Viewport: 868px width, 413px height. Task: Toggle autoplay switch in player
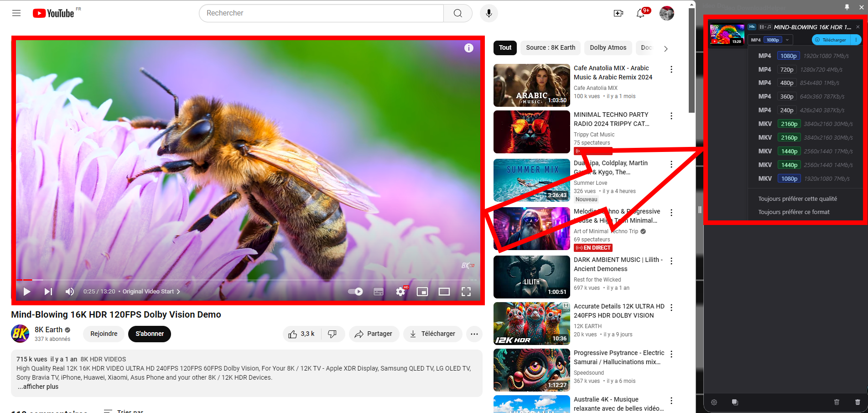[355, 292]
